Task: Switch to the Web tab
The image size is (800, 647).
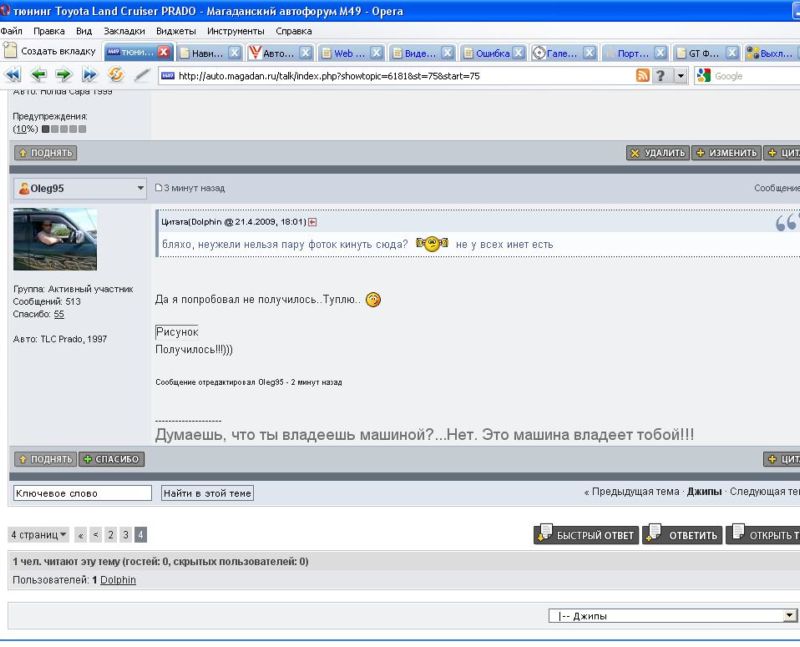Action: [342, 52]
